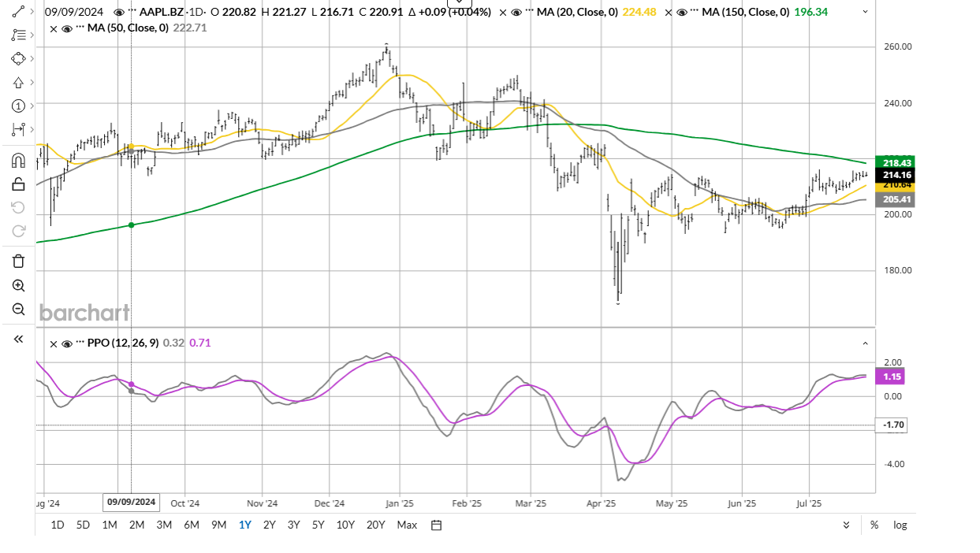This screenshot has width=980, height=553.
Task: Toggle percent scale mode
Action: (x=874, y=525)
